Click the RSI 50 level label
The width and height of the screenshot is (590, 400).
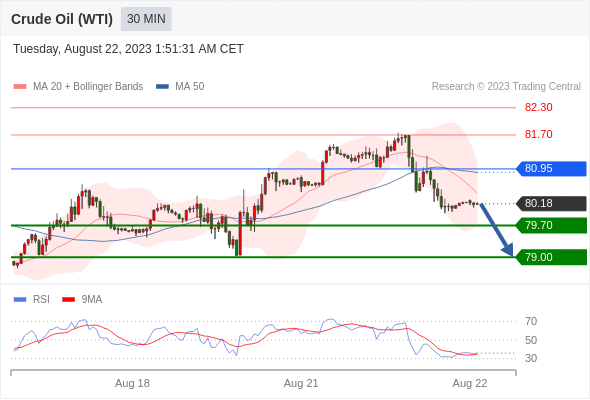[x=531, y=340]
